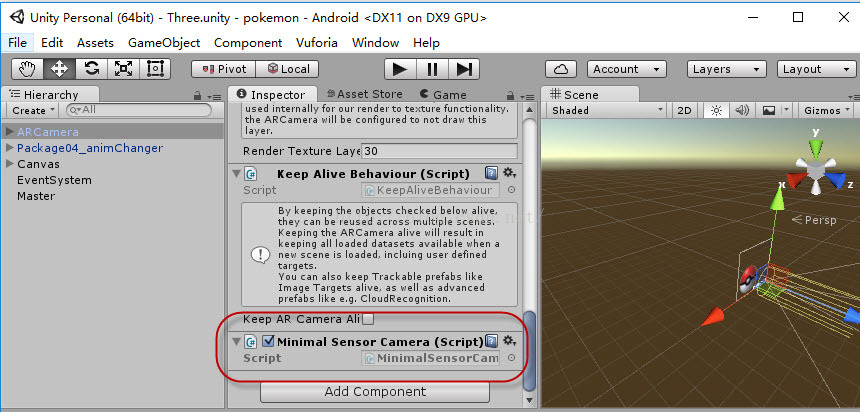Open the GameObject menu

click(164, 43)
